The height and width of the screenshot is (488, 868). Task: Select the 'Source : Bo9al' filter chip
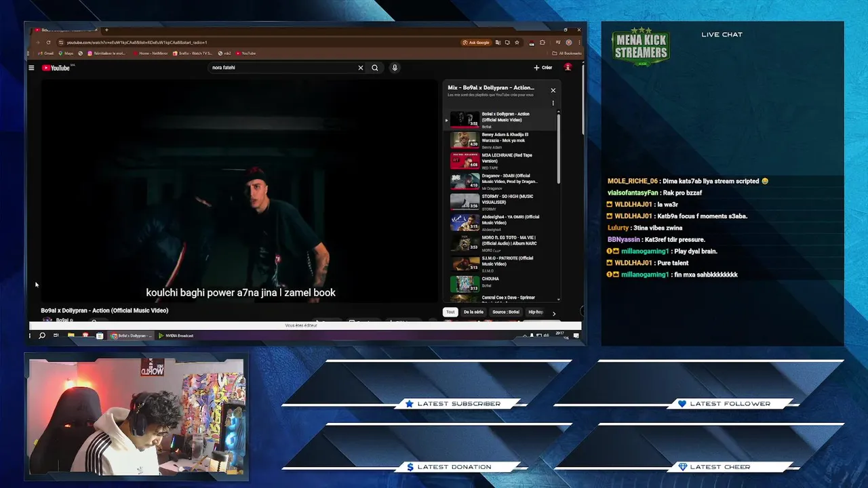506,312
